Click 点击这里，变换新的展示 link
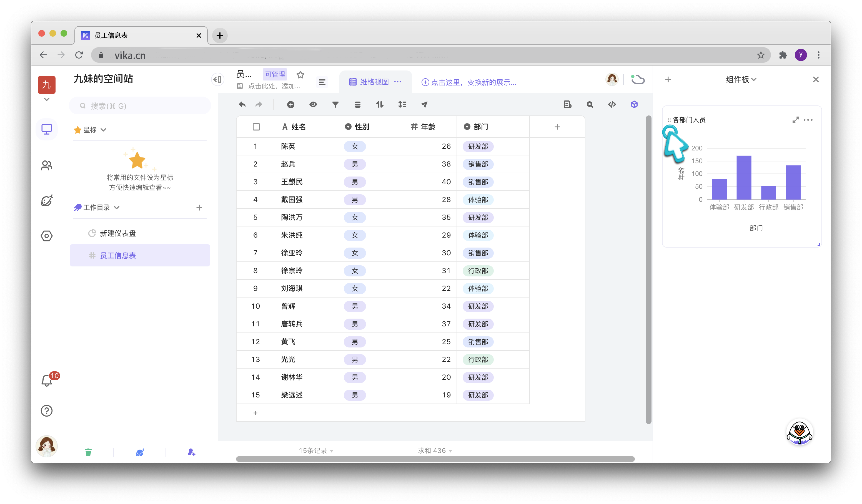This screenshot has height=504, width=862. click(468, 82)
